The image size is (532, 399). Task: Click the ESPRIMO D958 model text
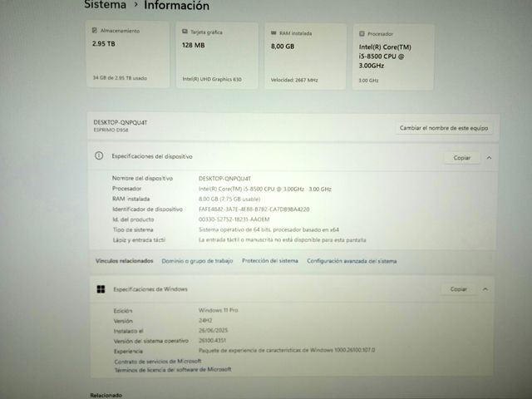111,130
